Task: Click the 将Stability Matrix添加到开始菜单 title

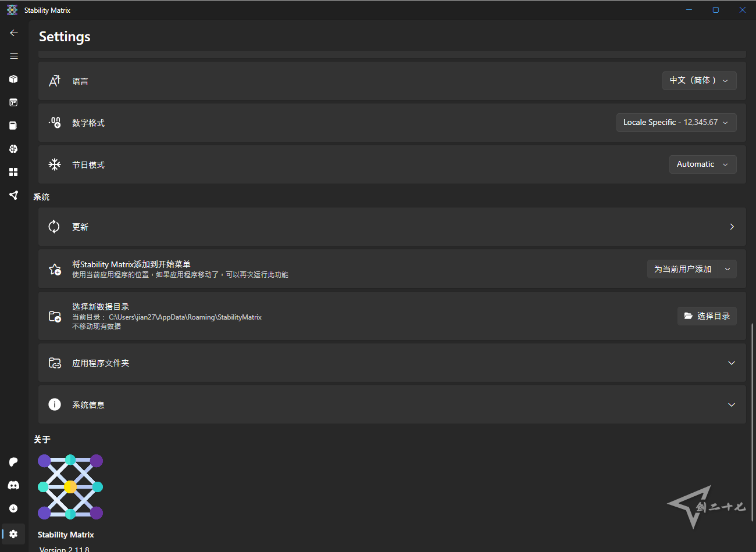Action: [131, 264]
